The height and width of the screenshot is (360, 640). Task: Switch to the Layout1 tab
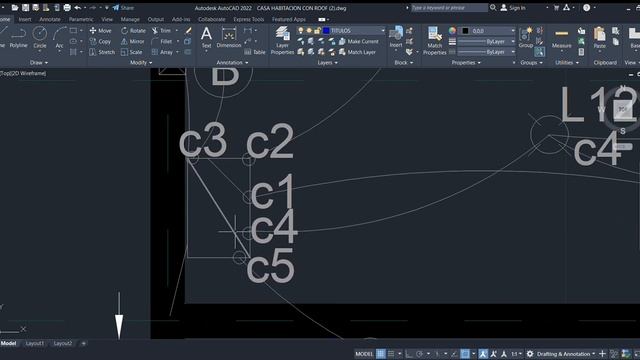[35, 343]
